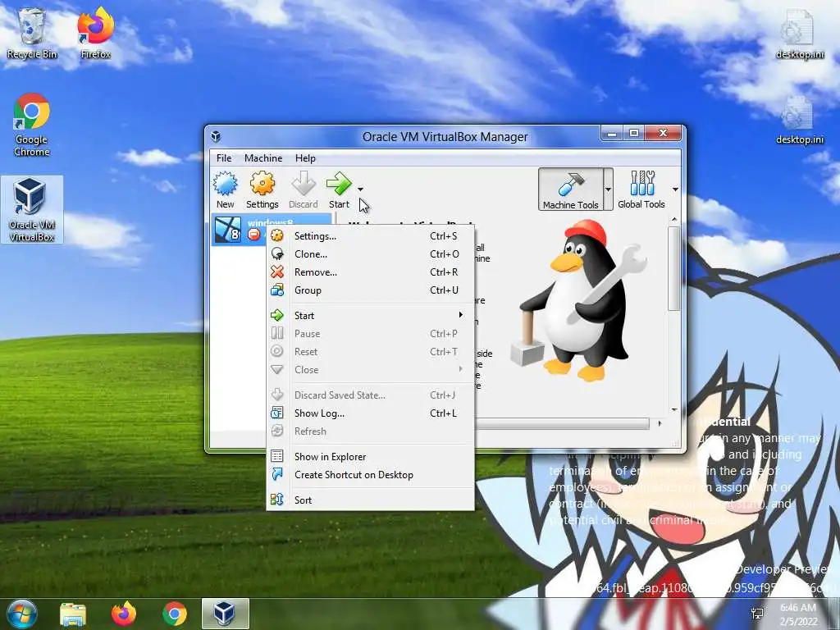Screen dimensions: 840x630
Task: Choose Settings... in the context menu
Action: click(x=370, y=235)
